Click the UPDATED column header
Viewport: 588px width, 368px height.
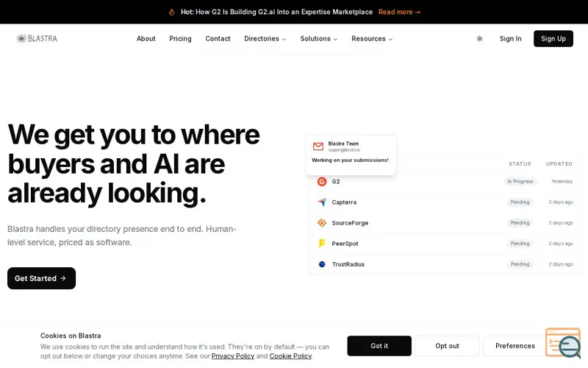click(x=559, y=163)
